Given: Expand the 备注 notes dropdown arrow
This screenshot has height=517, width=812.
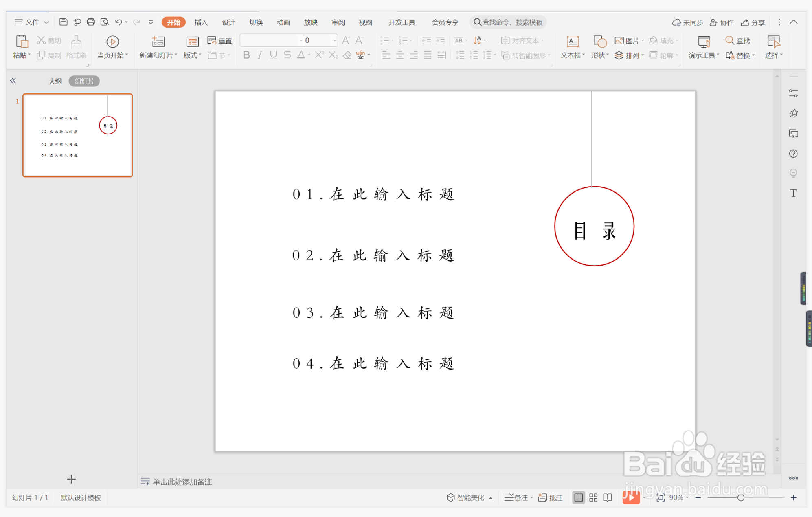Looking at the screenshot, I should 531,497.
